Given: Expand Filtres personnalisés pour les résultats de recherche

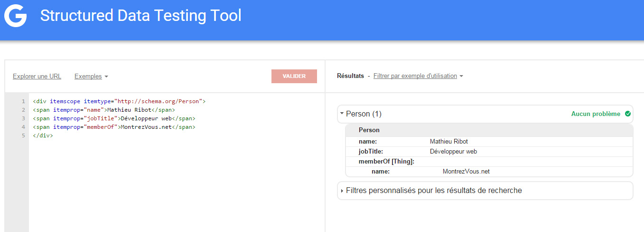Looking at the screenshot, I should (x=485, y=191).
